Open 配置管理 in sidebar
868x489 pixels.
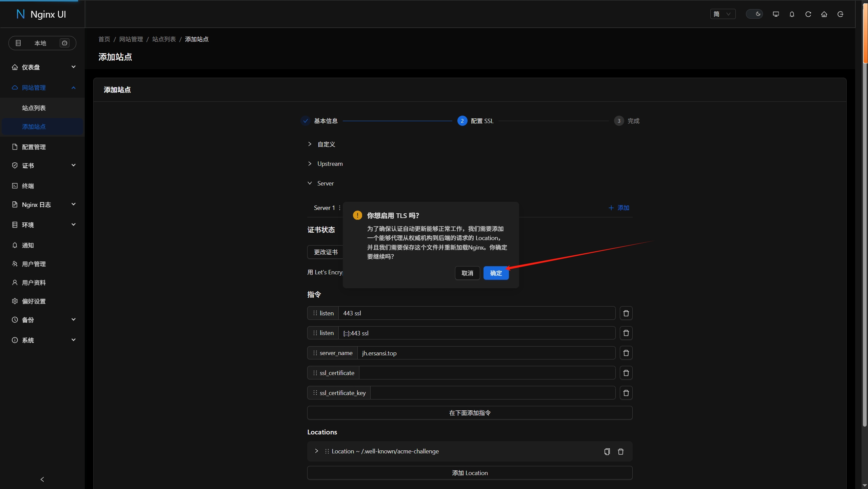point(42,147)
